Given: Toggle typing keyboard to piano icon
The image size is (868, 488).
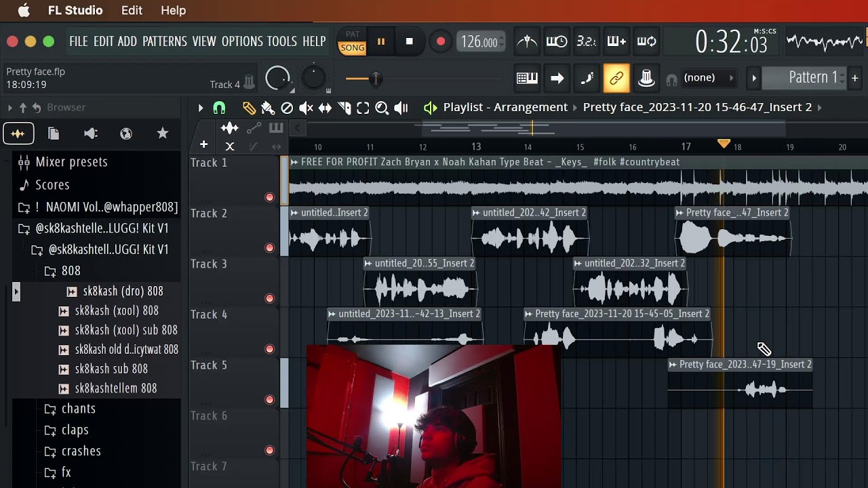Looking at the screenshot, I should pyautogui.click(x=527, y=78).
